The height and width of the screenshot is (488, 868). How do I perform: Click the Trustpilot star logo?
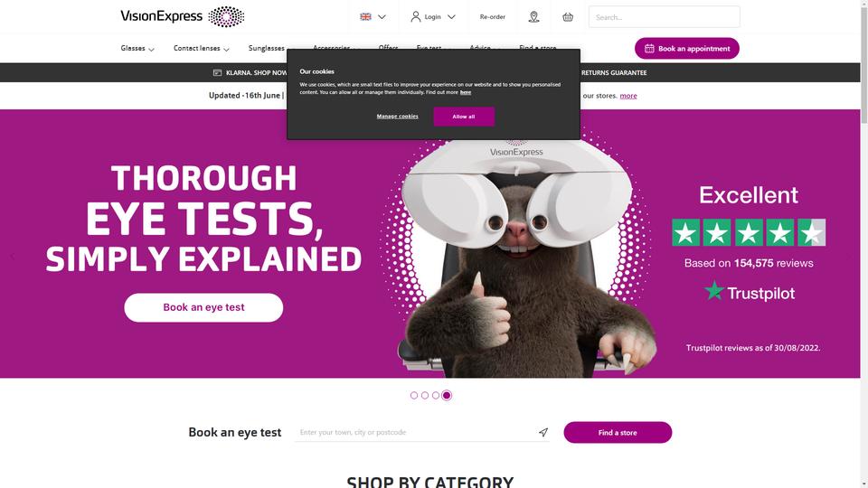[x=714, y=290]
